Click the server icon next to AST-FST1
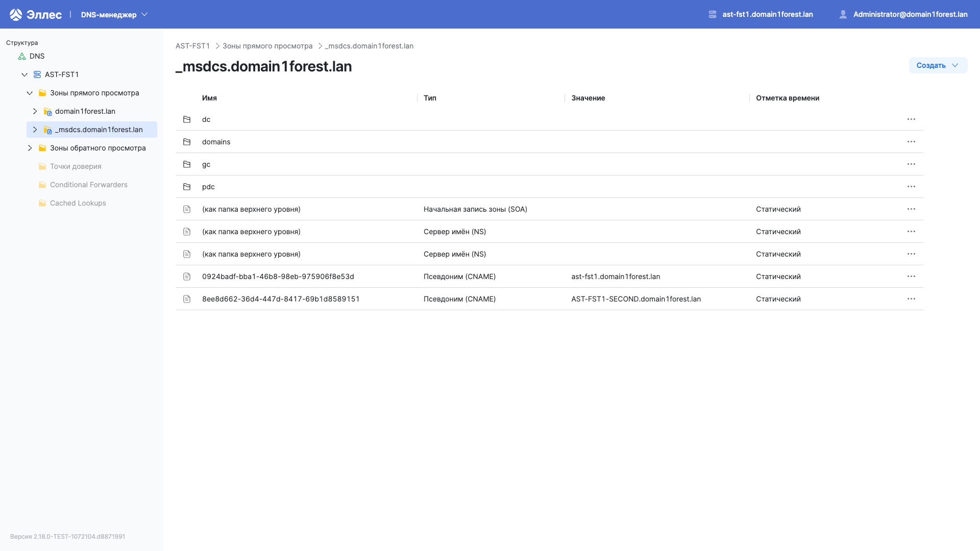980x551 pixels. pos(36,74)
